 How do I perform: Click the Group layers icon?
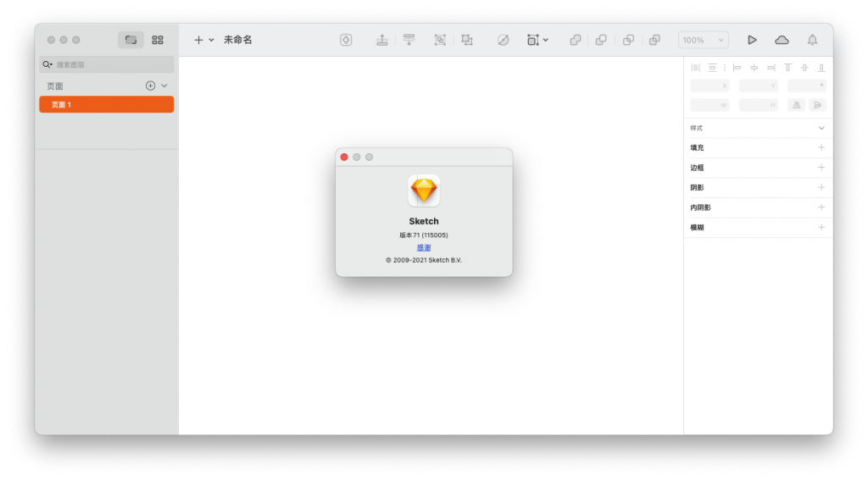point(440,40)
